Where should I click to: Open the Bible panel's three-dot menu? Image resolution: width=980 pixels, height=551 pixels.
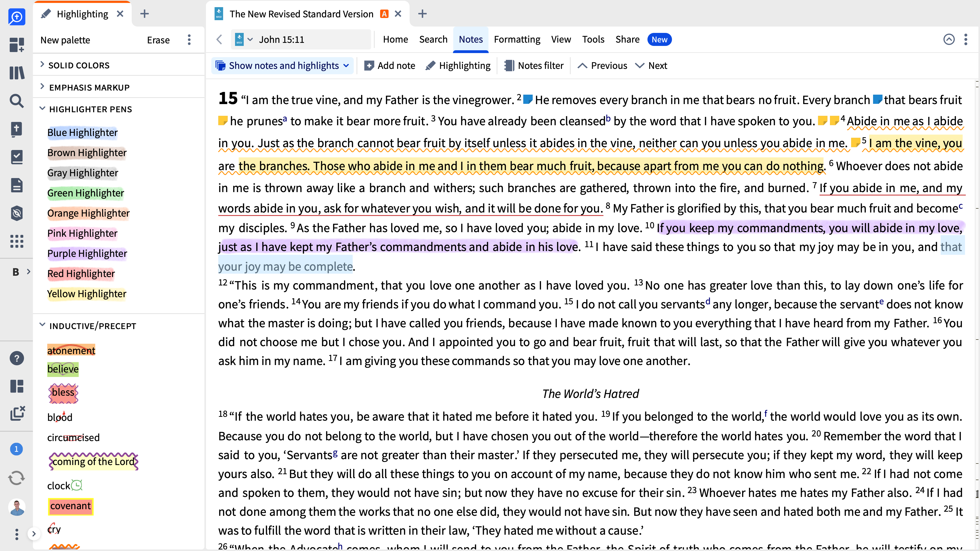pyautogui.click(x=965, y=39)
